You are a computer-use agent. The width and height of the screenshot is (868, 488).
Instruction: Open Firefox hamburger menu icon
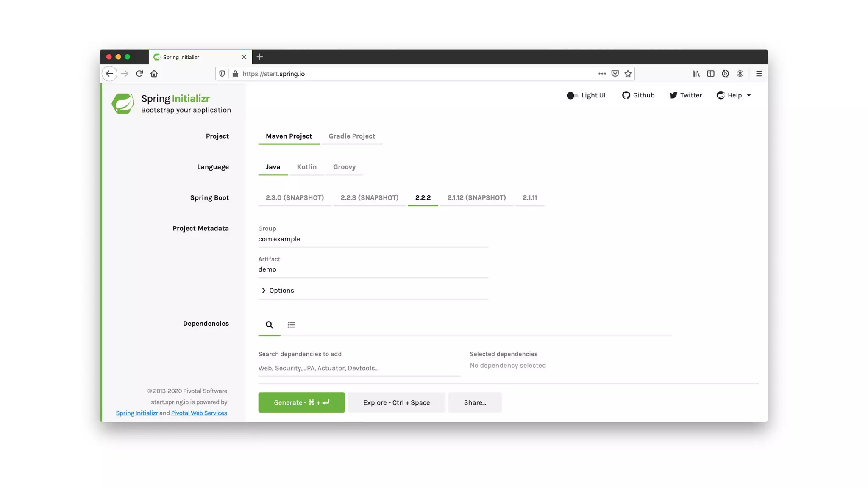coord(759,74)
